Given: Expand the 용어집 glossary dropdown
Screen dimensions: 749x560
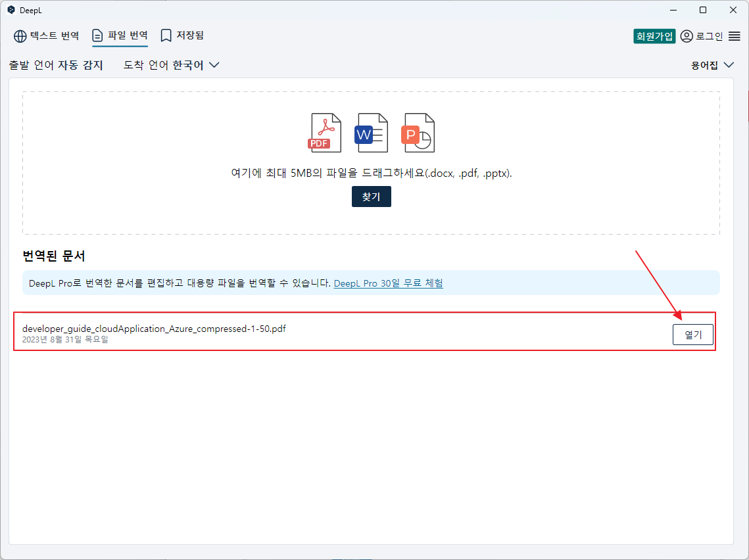Looking at the screenshot, I should point(712,66).
